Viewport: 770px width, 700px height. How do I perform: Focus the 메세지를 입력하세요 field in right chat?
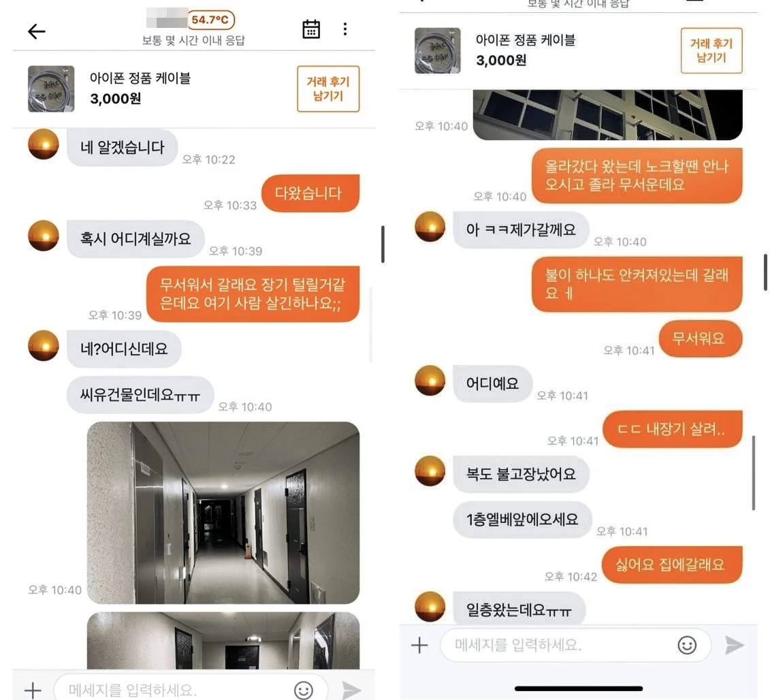click(575, 645)
